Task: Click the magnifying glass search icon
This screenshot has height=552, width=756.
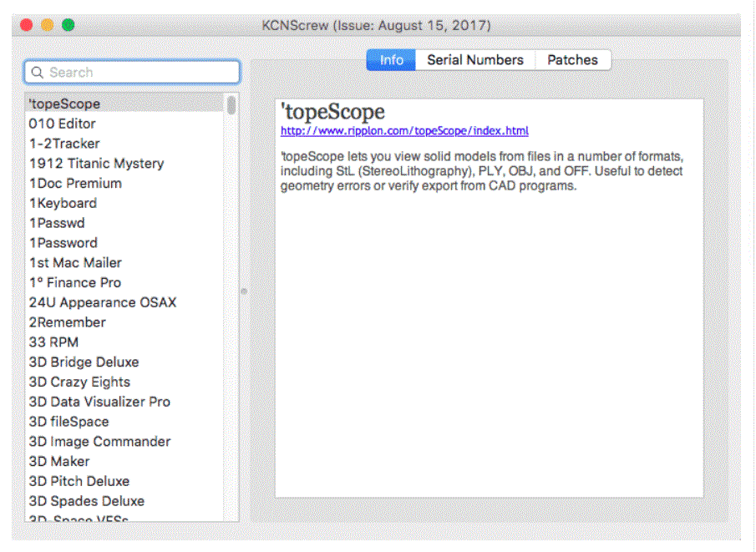Action: 37,73
